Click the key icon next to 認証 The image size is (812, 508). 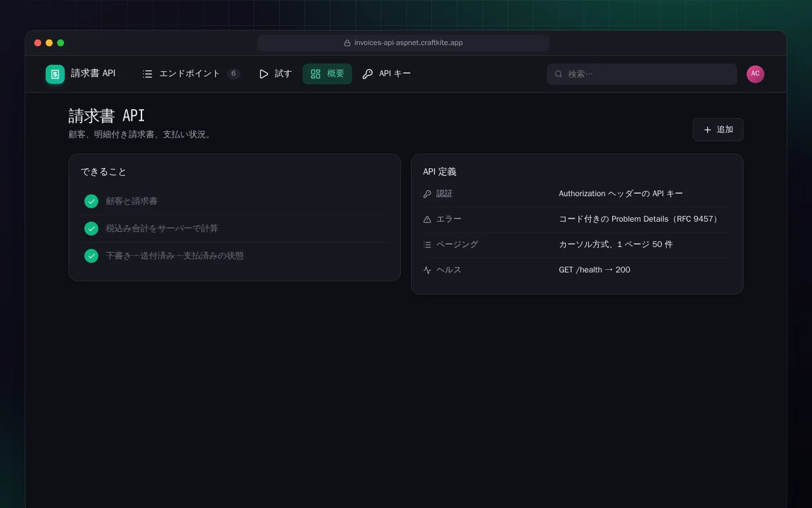pyautogui.click(x=427, y=194)
